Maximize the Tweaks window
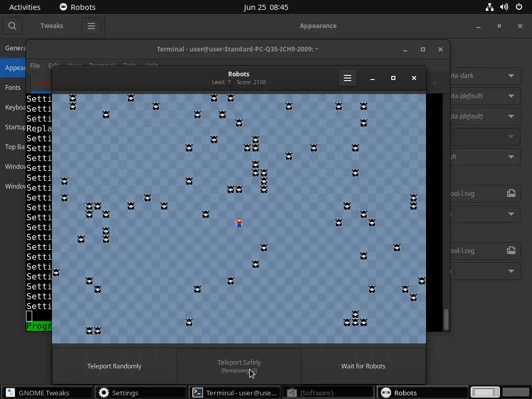Viewport: 532px width, 399px height. click(499, 26)
